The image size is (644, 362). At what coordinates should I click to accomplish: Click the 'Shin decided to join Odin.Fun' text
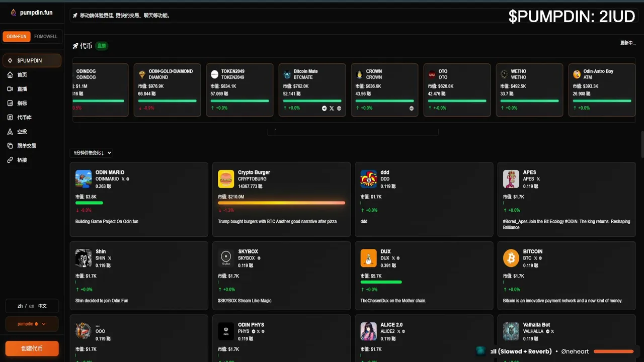pyautogui.click(x=102, y=301)
